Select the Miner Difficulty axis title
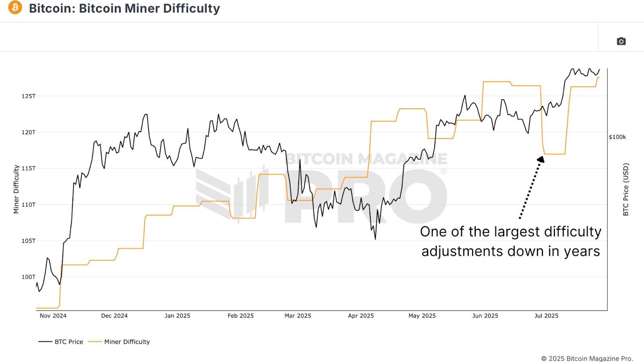 (x=16, y=186)
